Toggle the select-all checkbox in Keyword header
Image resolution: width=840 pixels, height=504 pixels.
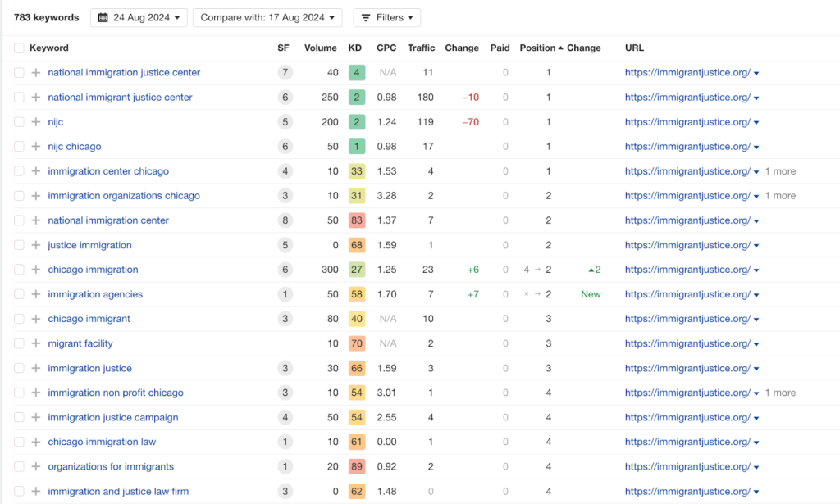tap(19, 48)
